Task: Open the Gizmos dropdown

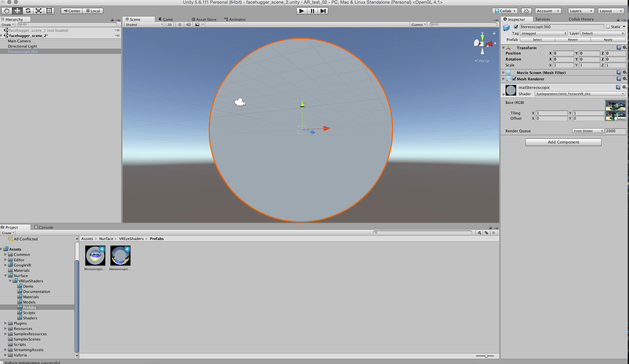Action: pyautogui.click(x=418, y=24)
